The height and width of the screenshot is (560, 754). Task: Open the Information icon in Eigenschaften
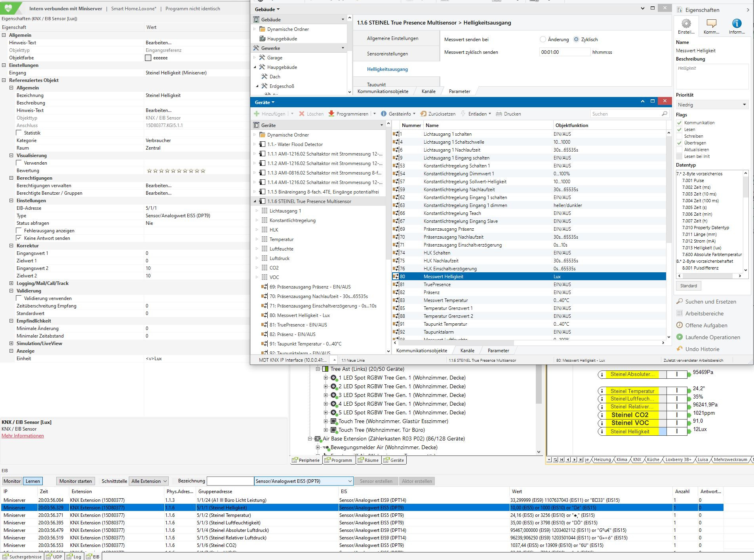point(737,24)
